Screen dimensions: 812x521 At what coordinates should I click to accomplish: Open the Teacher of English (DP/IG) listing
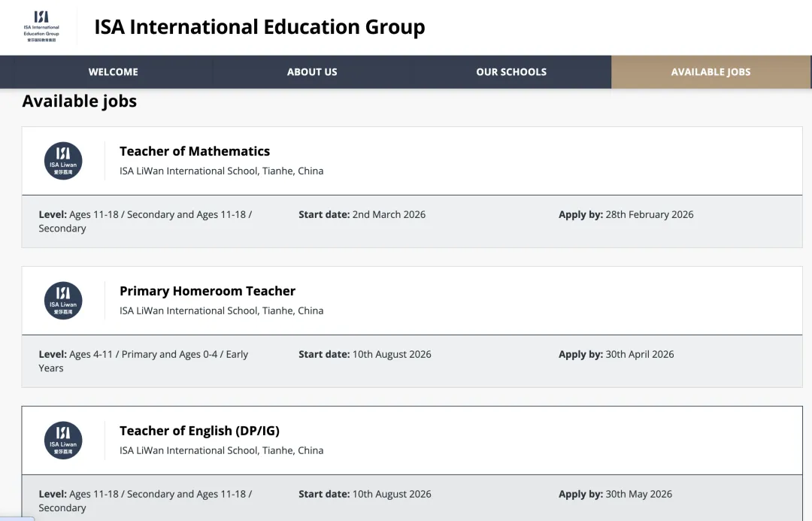coord(199,431)
